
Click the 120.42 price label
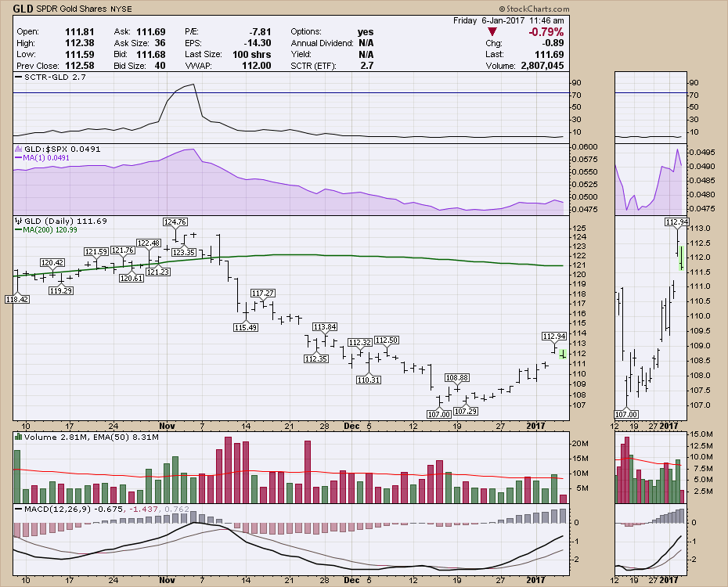click(52, 263)
